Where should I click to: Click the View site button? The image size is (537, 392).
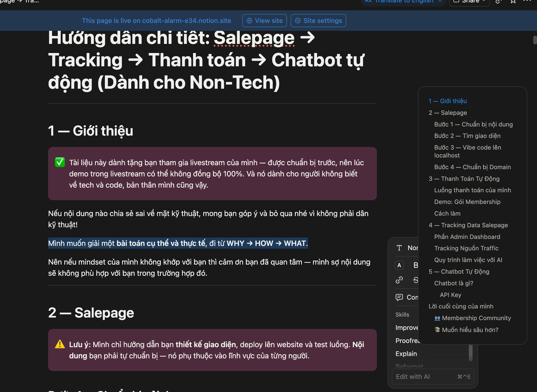(x=264, y=21)
